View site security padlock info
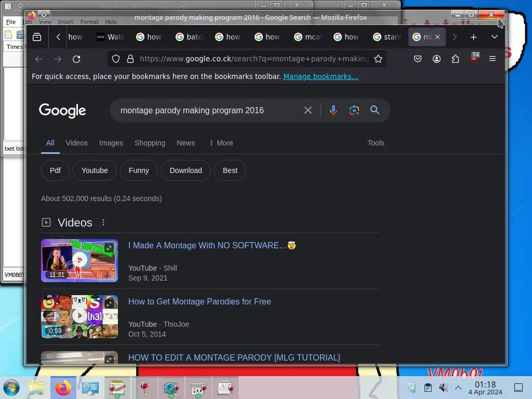This screenshot has width=532, height=399. [130, 59]
